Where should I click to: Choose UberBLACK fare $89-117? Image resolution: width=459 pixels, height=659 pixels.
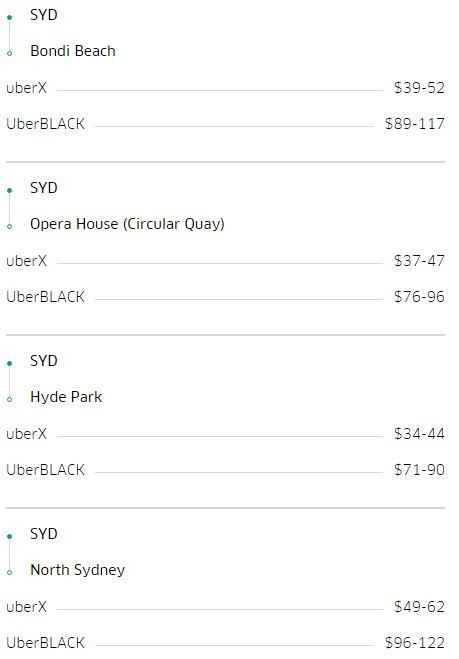point(225,124)
